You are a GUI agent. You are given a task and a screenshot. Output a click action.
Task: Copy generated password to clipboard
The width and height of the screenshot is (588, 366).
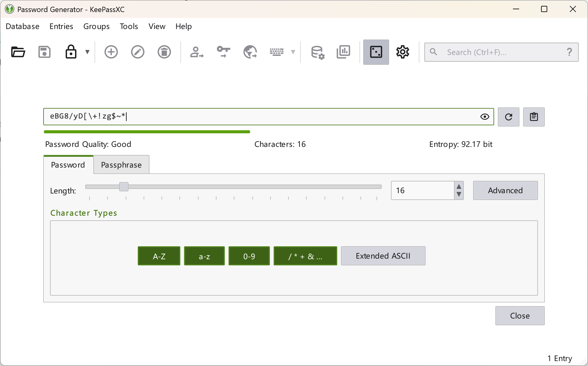pos(534,117)
